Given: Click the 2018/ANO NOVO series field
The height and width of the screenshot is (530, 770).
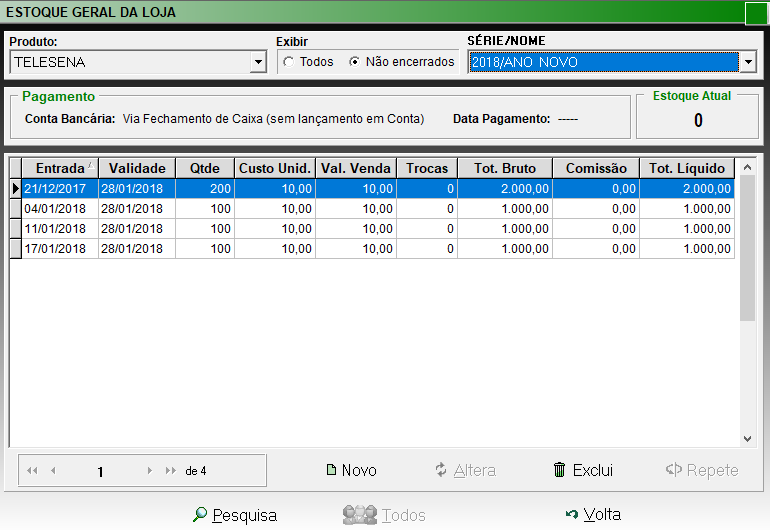Looking at the screenshot, I should pos(604,62).
